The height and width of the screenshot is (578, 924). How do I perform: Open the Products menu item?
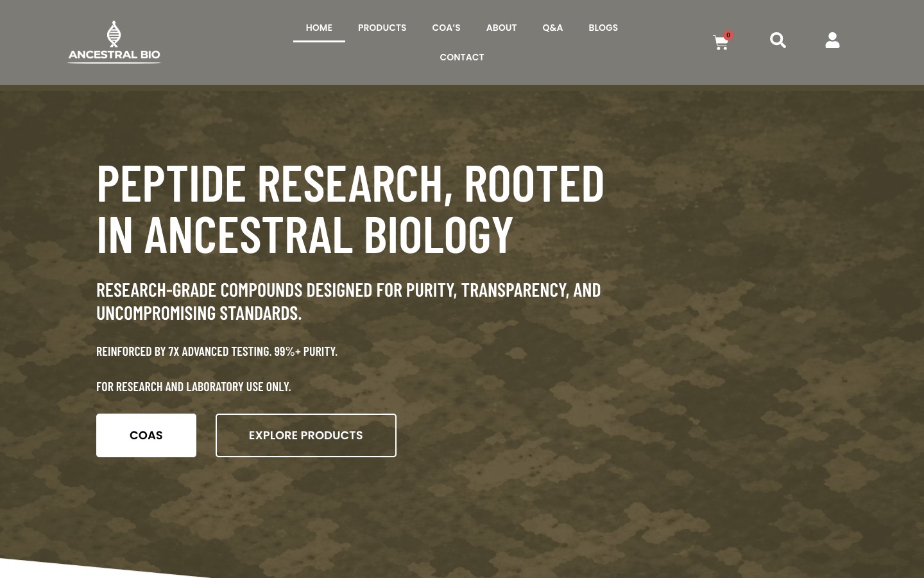[382, 28]
